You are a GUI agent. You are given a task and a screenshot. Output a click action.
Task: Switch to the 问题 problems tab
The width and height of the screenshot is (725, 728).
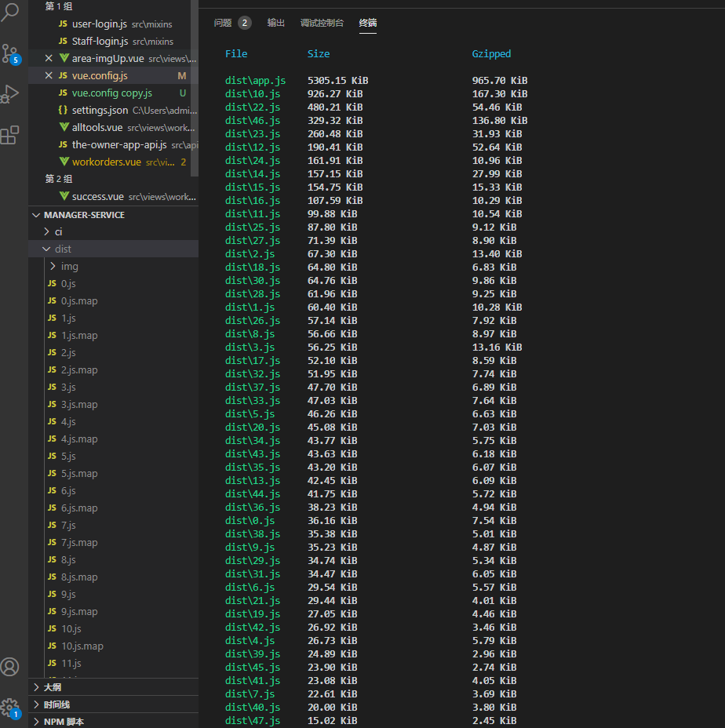(223, 23)
